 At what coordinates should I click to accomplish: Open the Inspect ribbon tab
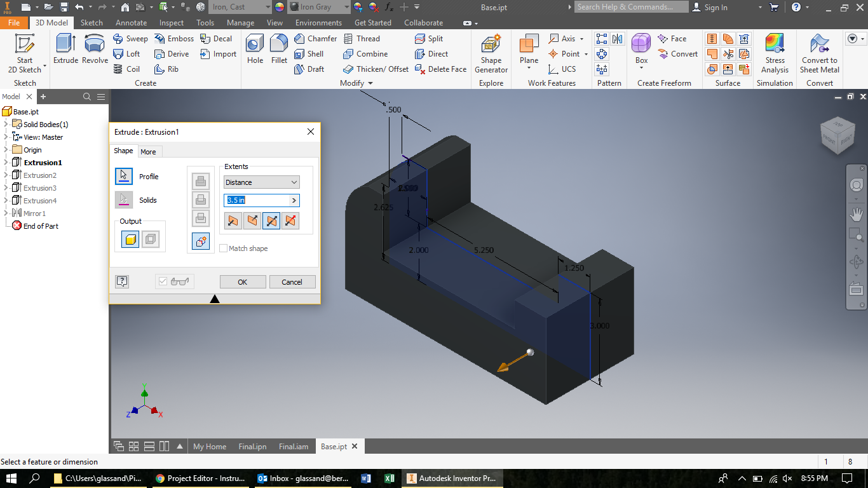point(172,23)
